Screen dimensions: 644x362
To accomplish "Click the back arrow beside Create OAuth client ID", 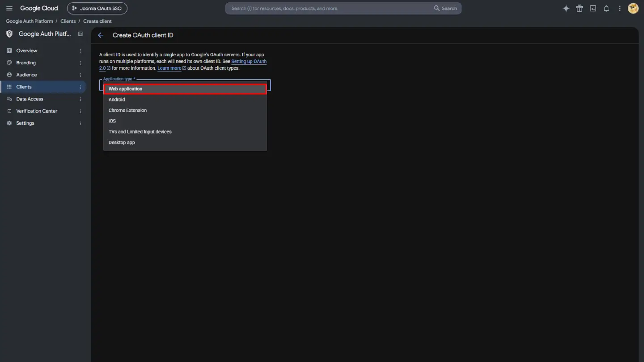I will (101, 35).
